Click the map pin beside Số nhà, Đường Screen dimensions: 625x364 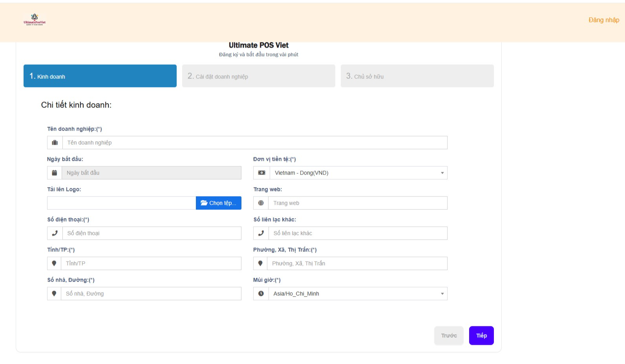[x=54, y=294]
